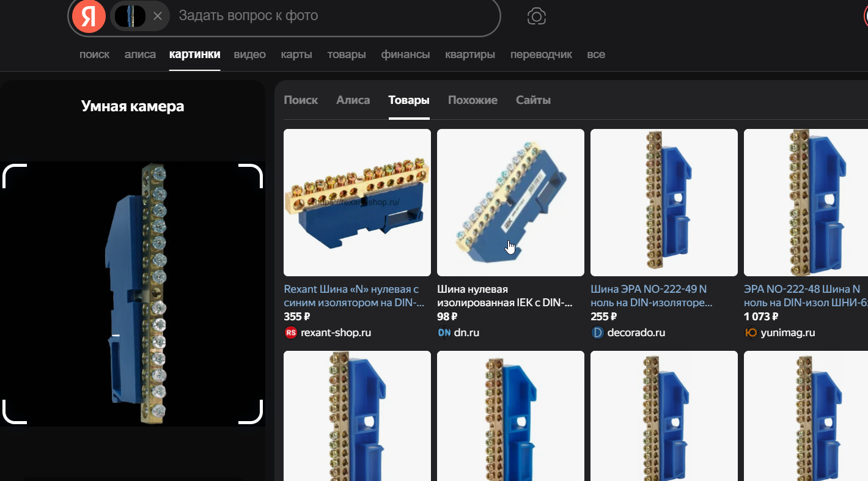Open link 'Rexant Шина «N» нулевая'
Image resolution: width=868 pixels, height=481 pixels.
[354, 296]
